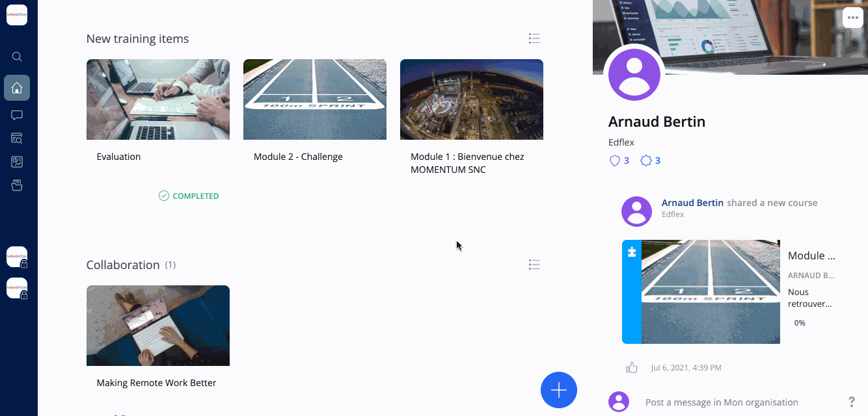Open the dashboard chart icon in sidebar
This screenshot has width=868, height=416.
pyautogui.click(x=17, y=162)
